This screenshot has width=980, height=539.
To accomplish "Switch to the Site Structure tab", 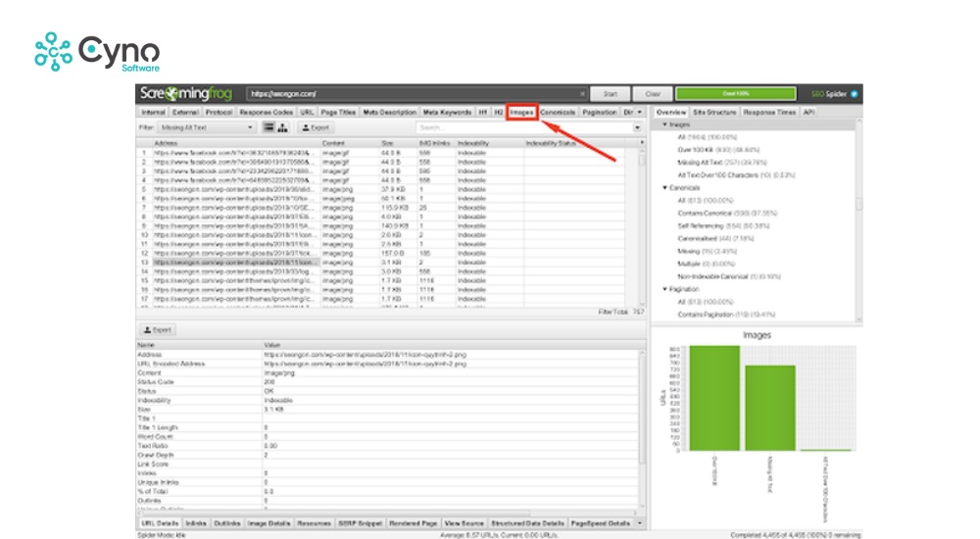I will pos(713,113).
